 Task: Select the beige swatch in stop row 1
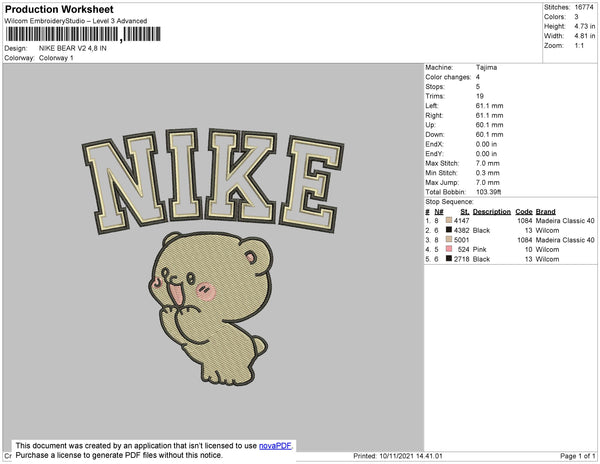449,220
